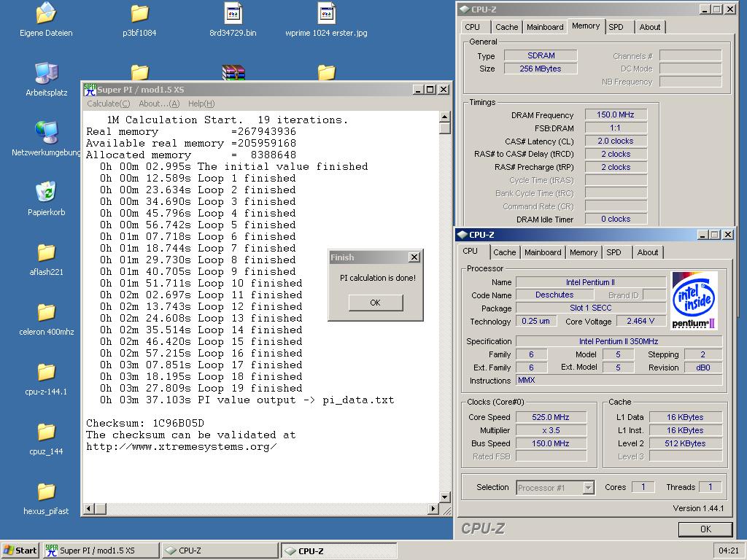Switch to Super PI taskbar button

coord(101,551)
